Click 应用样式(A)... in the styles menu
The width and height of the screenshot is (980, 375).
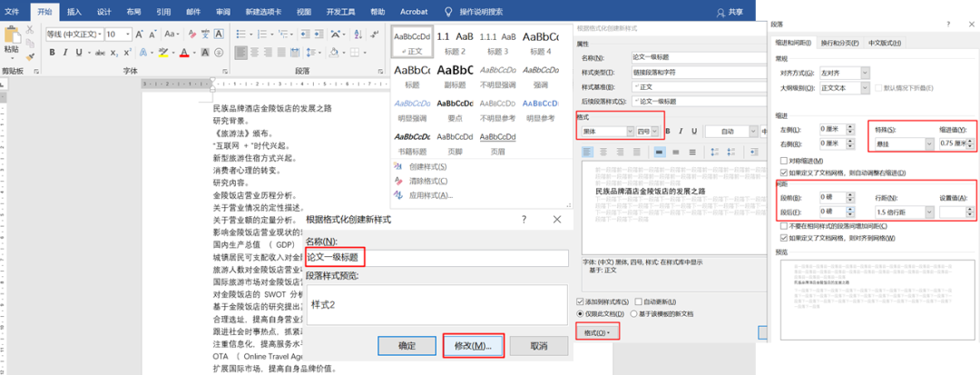[431, 195]
